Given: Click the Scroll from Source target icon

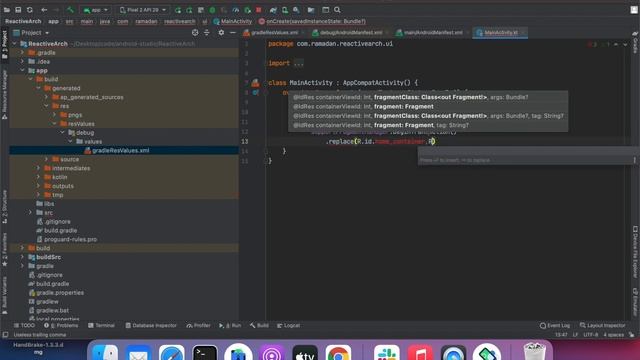Looking at the screenshot, I should coord(195,33).
